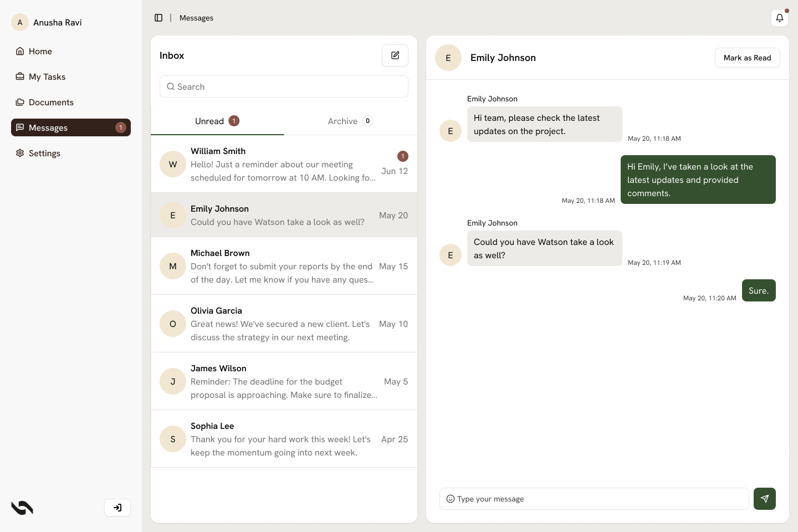Screen dimensions: 798x532
Task: Click Emily Johnson's avatar in chat header
Action: point(448,58)
